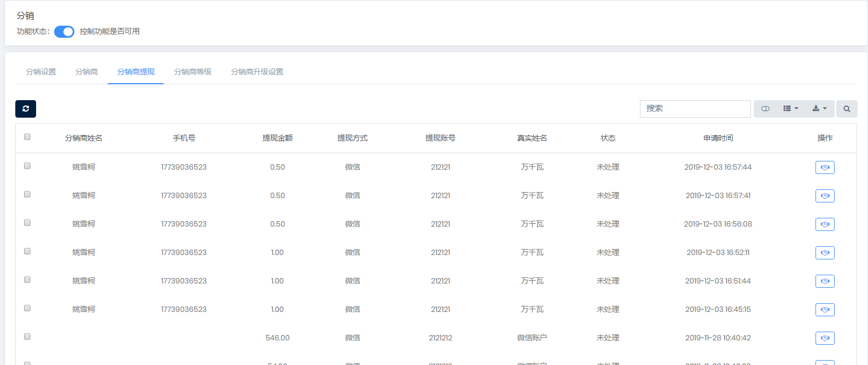Switch to the 分销设置 tab

[x=41, y=72]
